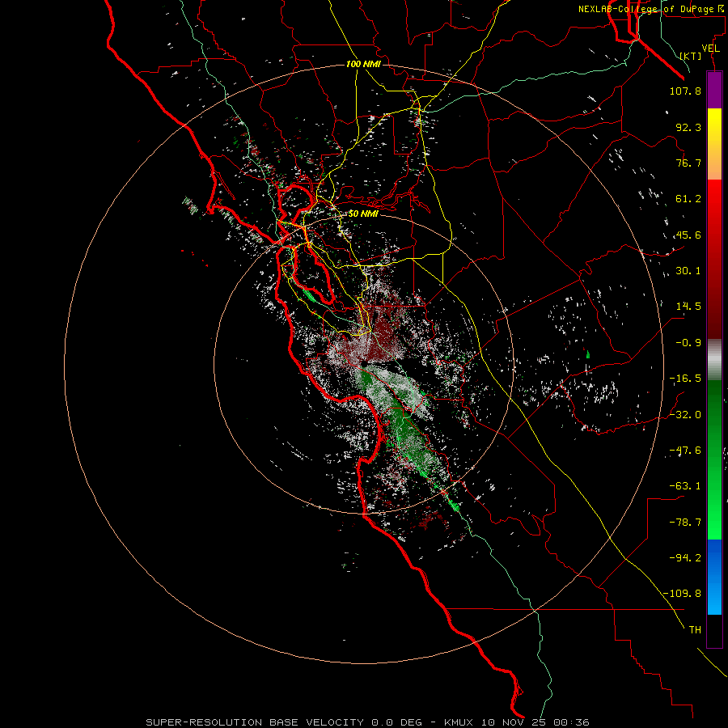The image size is (728, 728).
Task: Pick the blue segment of the color bar
Action: (x=714, y=577)
